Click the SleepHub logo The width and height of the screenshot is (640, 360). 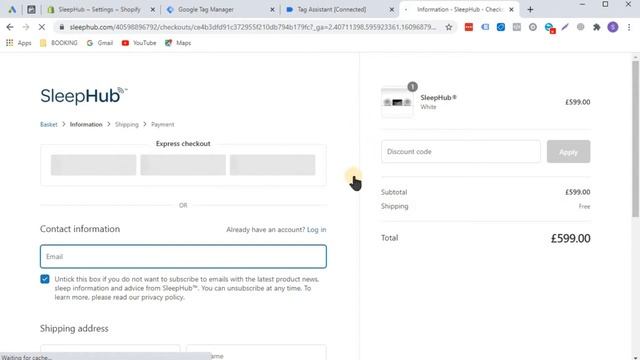[x=84, y=96]
